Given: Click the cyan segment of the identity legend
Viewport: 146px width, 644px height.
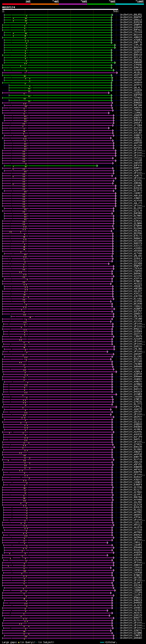Looking at the screenshot, I should (x=130, y=4).
